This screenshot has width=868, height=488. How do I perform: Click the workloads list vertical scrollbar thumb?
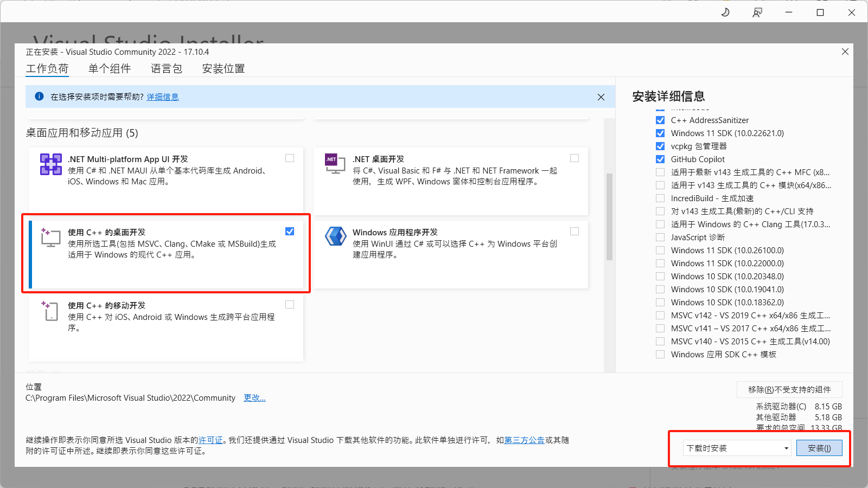(609, 217)
